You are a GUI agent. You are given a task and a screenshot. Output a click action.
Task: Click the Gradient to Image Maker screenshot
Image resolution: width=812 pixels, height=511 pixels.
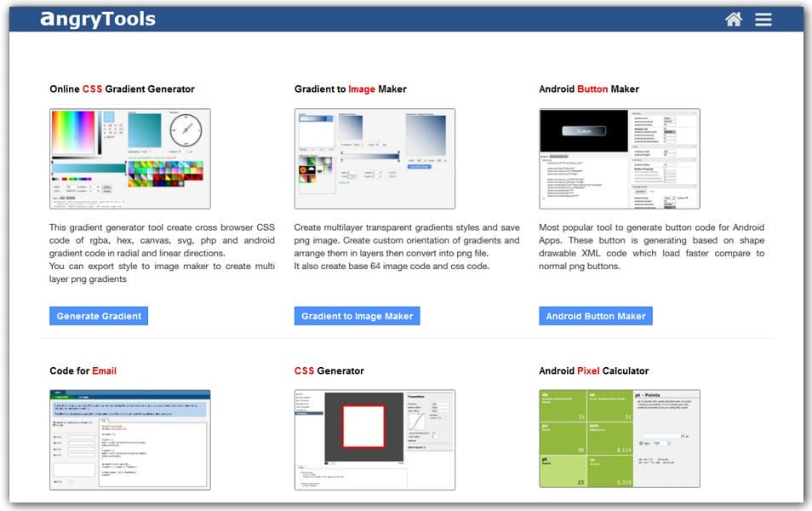375,158
